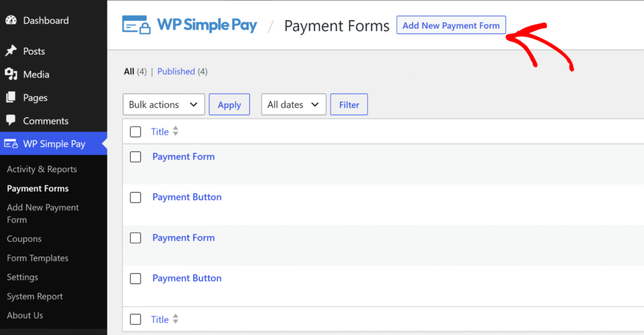The width and height of the screenshot is (644, 335).
Task: Tick checkbox for last Payment Button row
Action: [x=136, y=278]
